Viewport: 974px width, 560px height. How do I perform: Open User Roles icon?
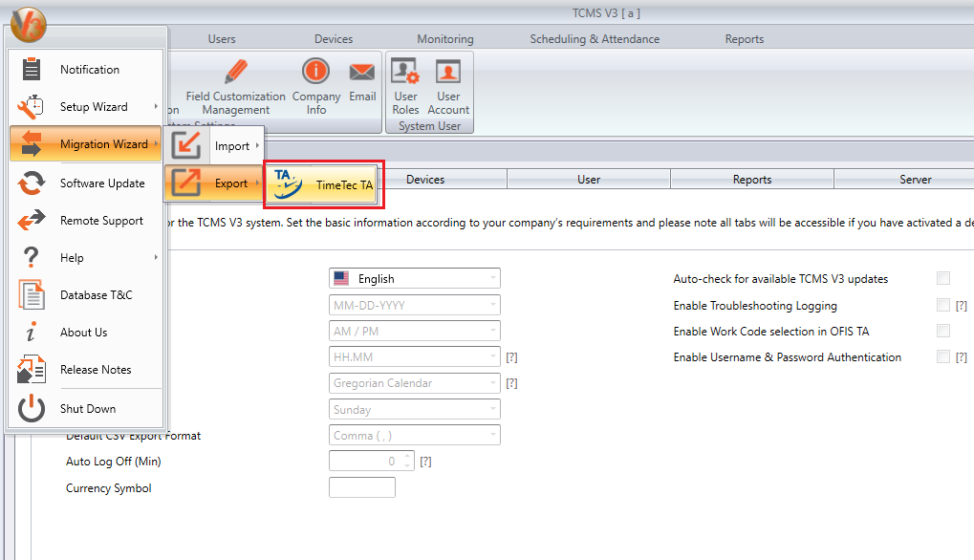(x=405, y=72)
